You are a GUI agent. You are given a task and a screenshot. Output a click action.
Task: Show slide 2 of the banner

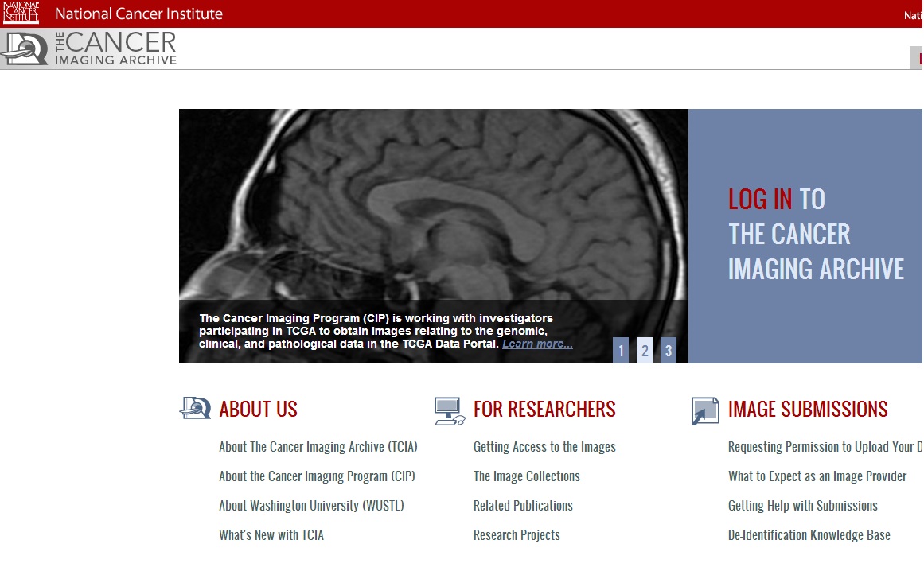(x=645, y=351)
